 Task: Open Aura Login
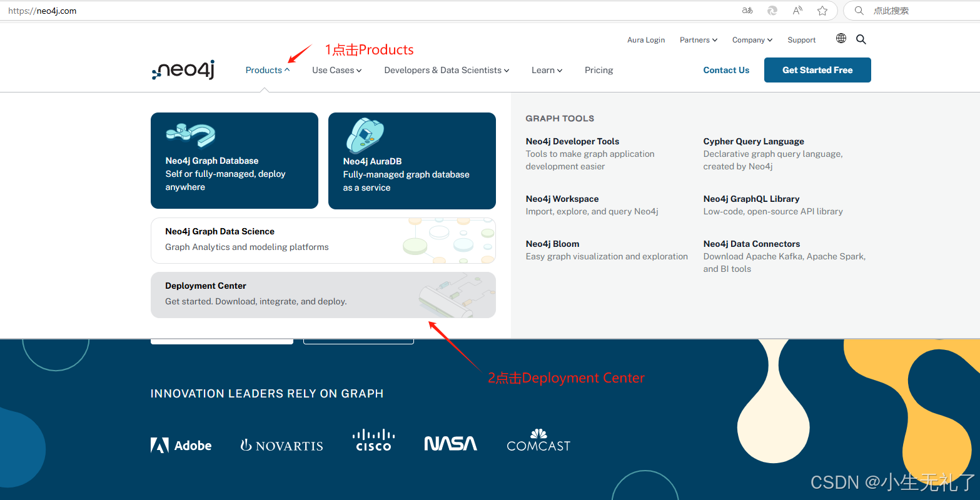646,40
